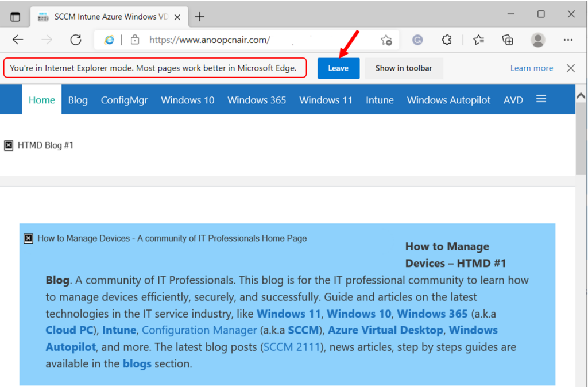
Task: Follow the Intune link in paragraph
Action: click(119, 330)
